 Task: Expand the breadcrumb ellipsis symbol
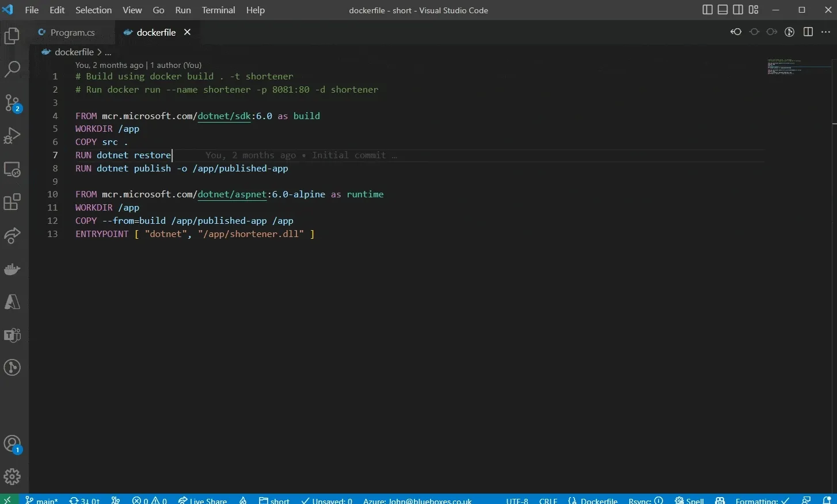pos(108,52)
